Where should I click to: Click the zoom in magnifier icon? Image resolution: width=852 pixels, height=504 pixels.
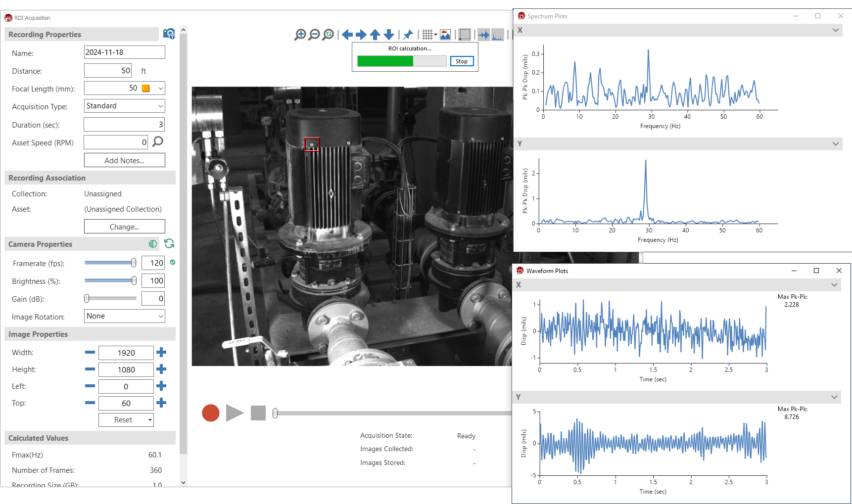click(300, 35)
